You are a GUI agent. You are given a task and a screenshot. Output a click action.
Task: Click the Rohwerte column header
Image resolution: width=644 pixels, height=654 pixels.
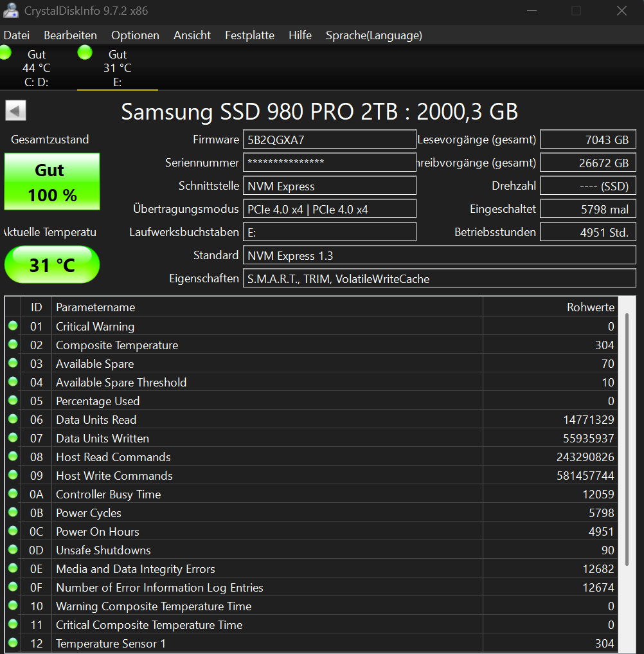[551, 307]
